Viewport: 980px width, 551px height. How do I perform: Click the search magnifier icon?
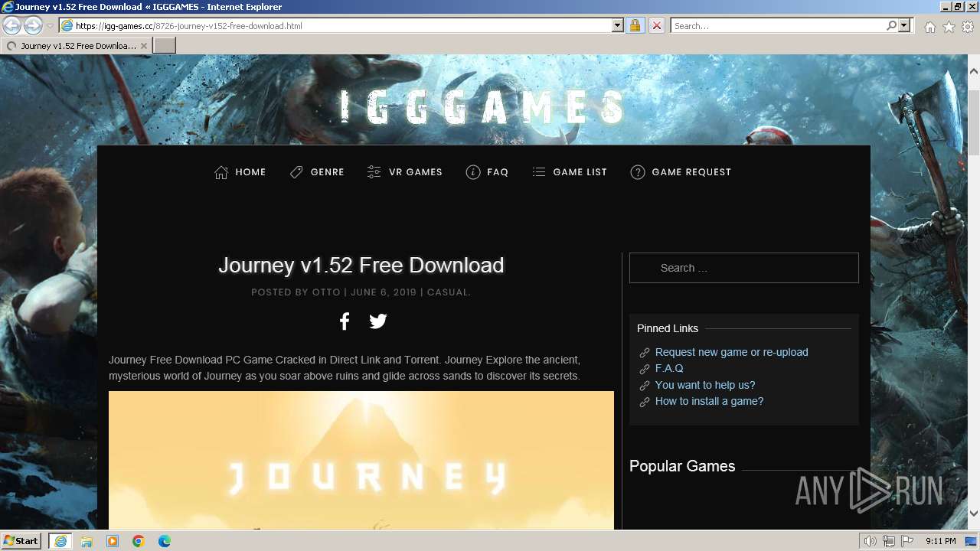click(891, 25)
